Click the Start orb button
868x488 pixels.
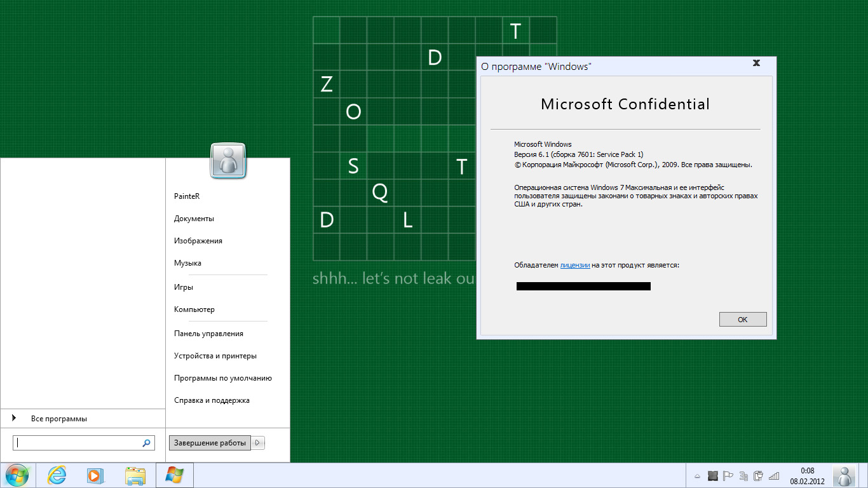[17, 475]
